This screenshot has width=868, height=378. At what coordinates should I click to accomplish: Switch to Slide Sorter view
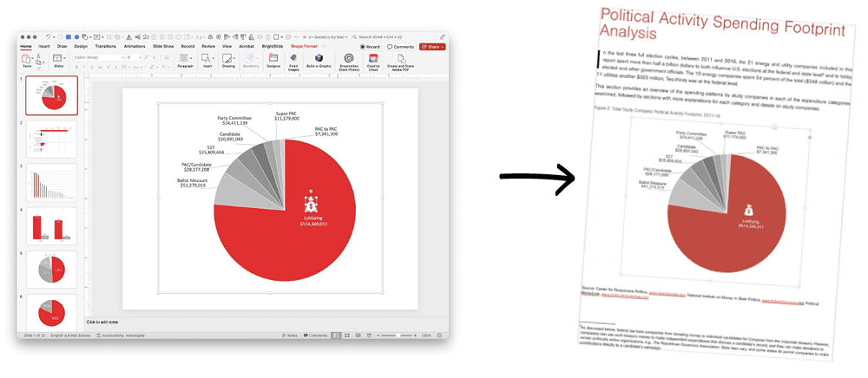[x=347, y=336]
